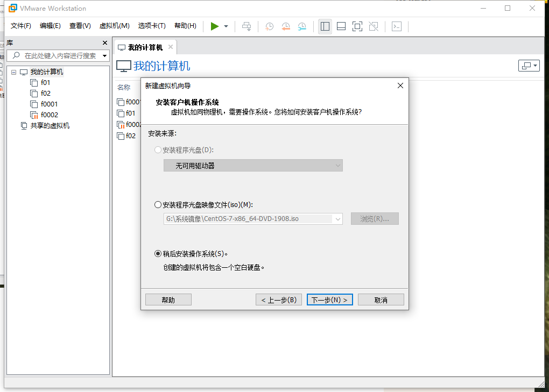Take a snapshot of the VM

coord(269,26)
